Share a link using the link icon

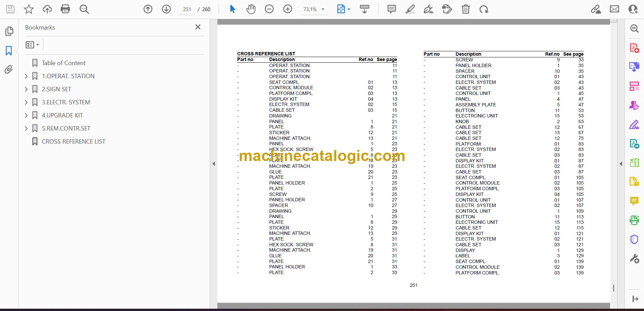coord(596,9)
